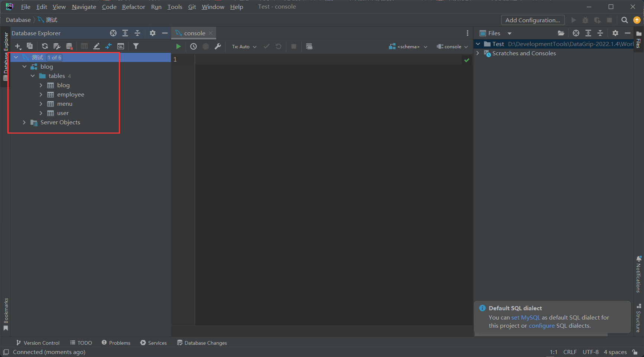Open Search Everywhere magnifier icon

(625, 20)
